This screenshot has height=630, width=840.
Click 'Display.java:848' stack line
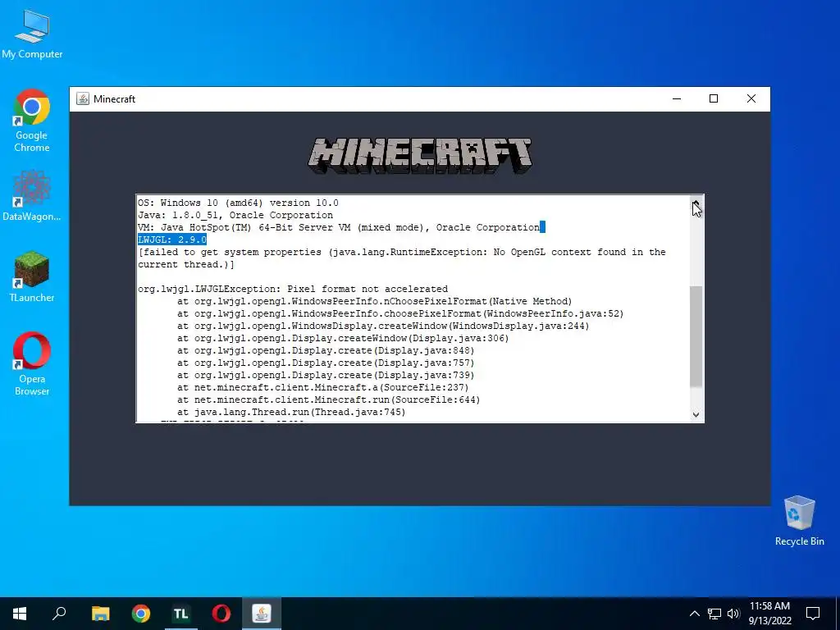pos(326,351)
